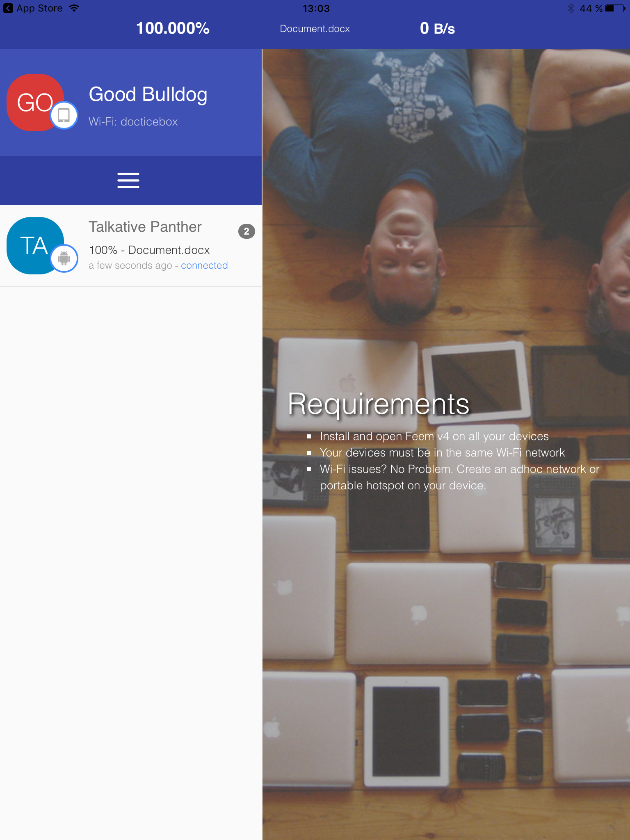Tap Wi-Fi: docticebox network label
This screenshot has width=630, height=840.
click(133, 122)
